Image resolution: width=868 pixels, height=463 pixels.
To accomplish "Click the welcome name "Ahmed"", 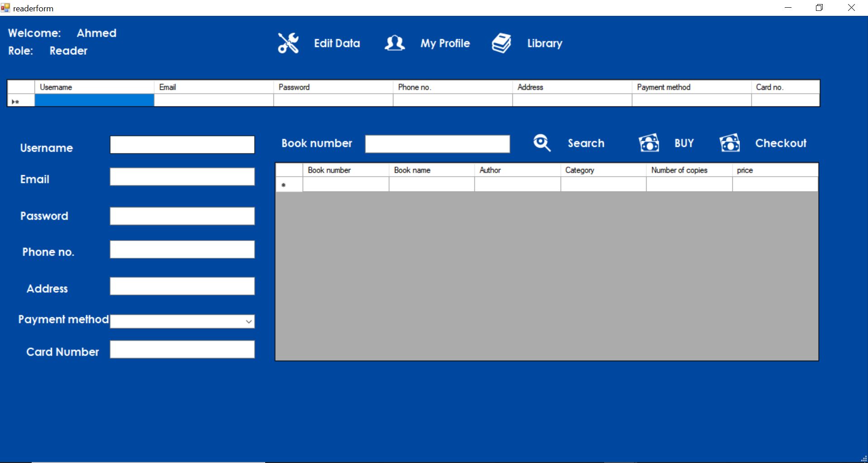I will pos(97,33).
